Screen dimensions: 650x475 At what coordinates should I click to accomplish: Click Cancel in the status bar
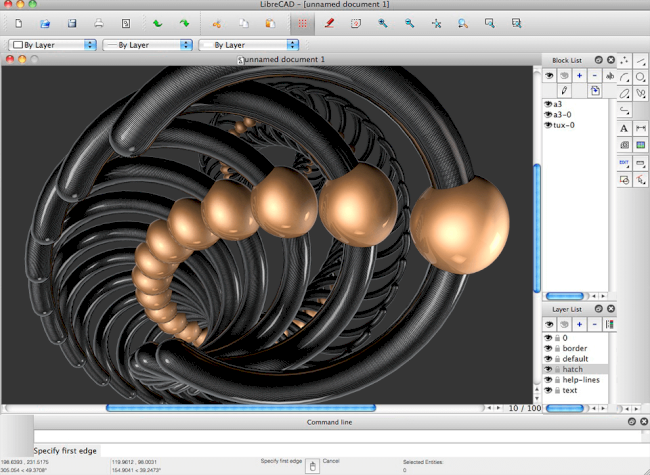[x=331, y=461]
